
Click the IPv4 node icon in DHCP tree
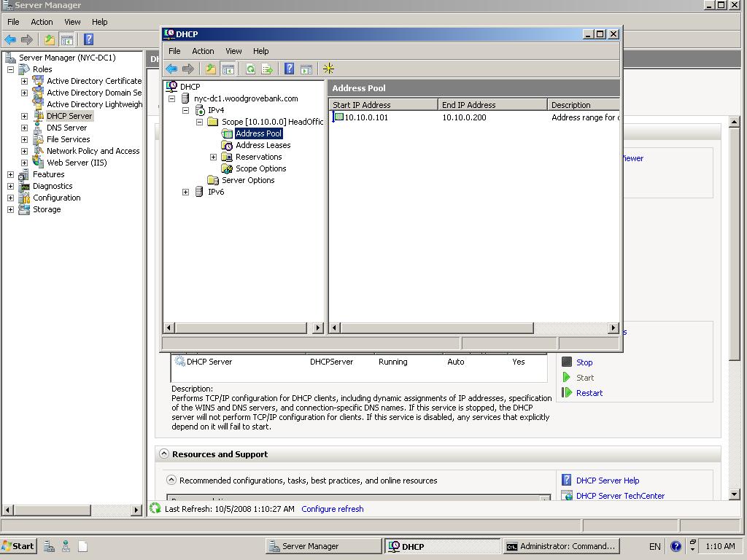point(200,110)
